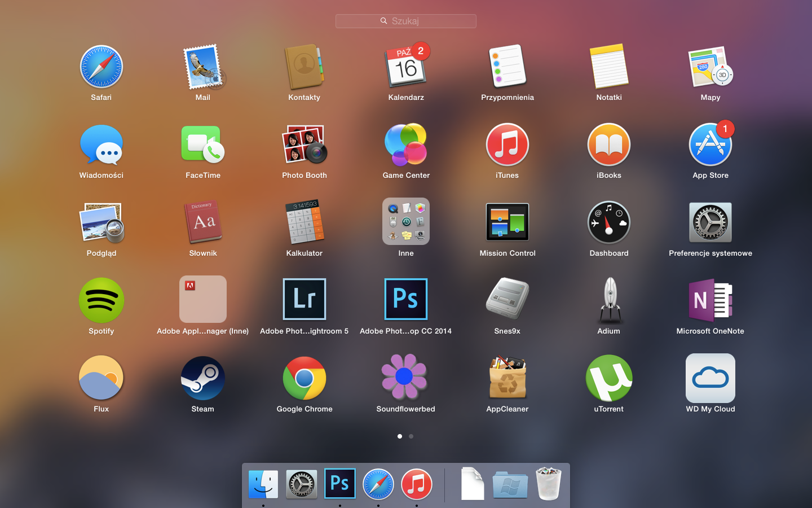The image size is (812, 508).
Task: Click the Safari compass in the Dock
Action: click(x=378, y=484)
